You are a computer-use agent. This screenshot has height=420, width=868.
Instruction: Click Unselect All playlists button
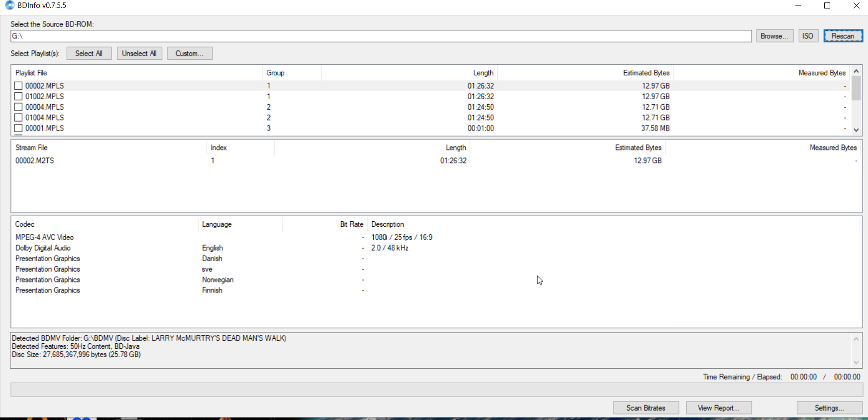[x=139, y=53]
